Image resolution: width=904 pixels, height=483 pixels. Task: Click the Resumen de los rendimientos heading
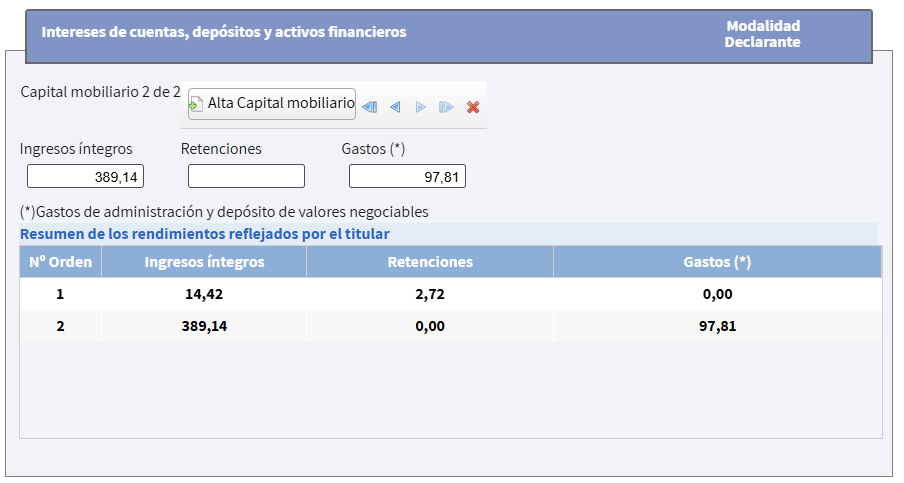[205, 234]
